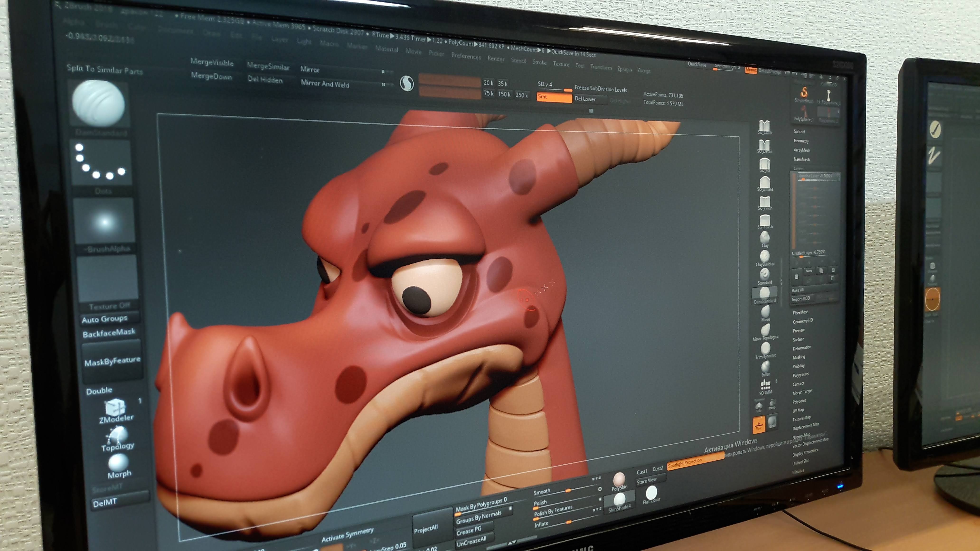The width and height of the screenshot is (980, 551).
Task: Select the SO_Detail brush
Action: pyautogui.click(x=764, y=146)
